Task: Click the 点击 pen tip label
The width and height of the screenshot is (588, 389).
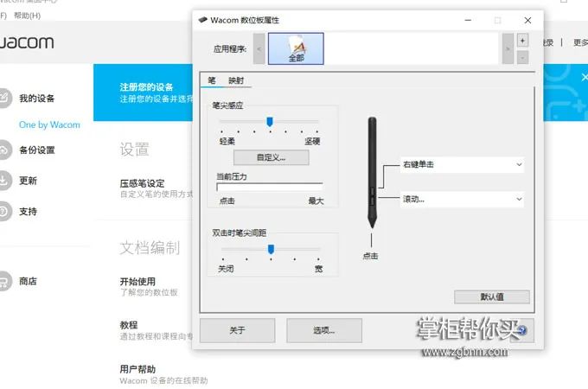Action: (x=370, y=257)
